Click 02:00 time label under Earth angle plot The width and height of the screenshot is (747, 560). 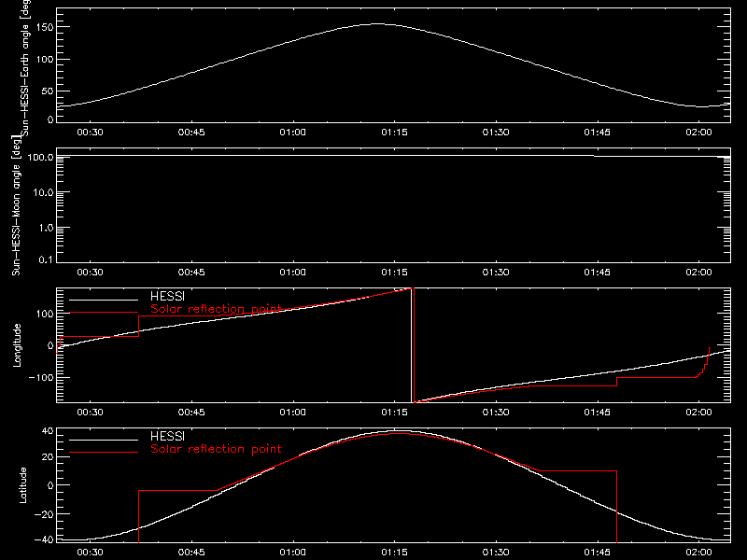[x=698, y=133]
